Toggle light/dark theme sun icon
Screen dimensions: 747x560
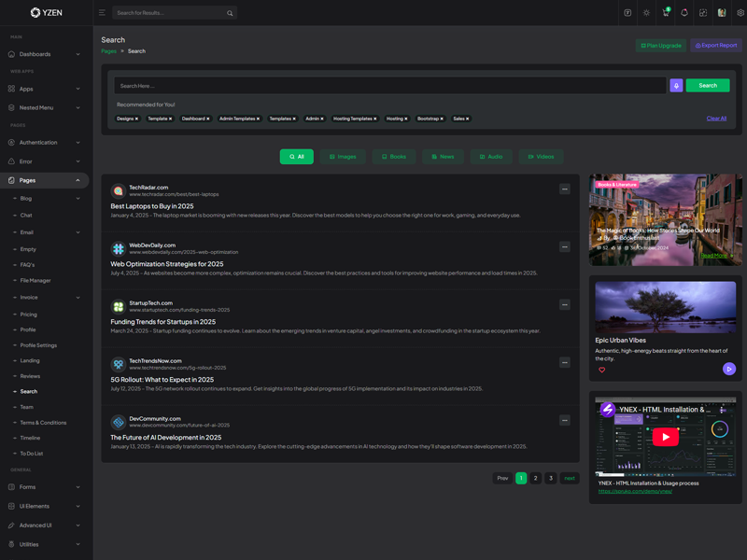coord(646,13)
